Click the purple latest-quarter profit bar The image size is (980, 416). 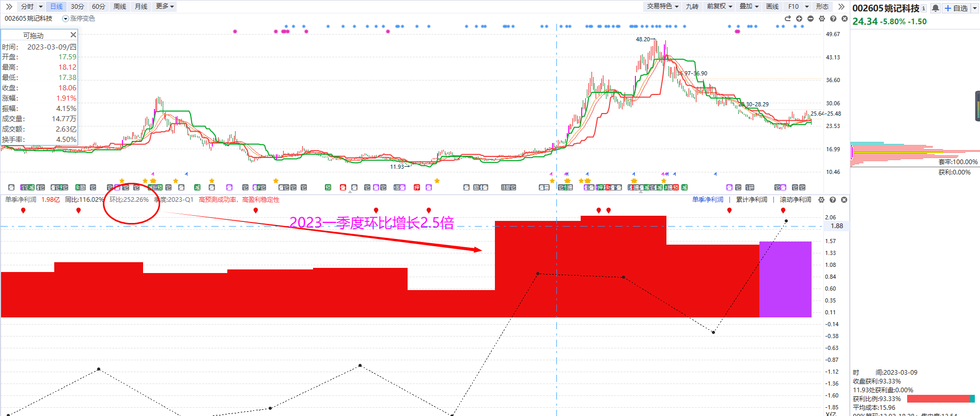pyautogui.click(x=785, y=279)
